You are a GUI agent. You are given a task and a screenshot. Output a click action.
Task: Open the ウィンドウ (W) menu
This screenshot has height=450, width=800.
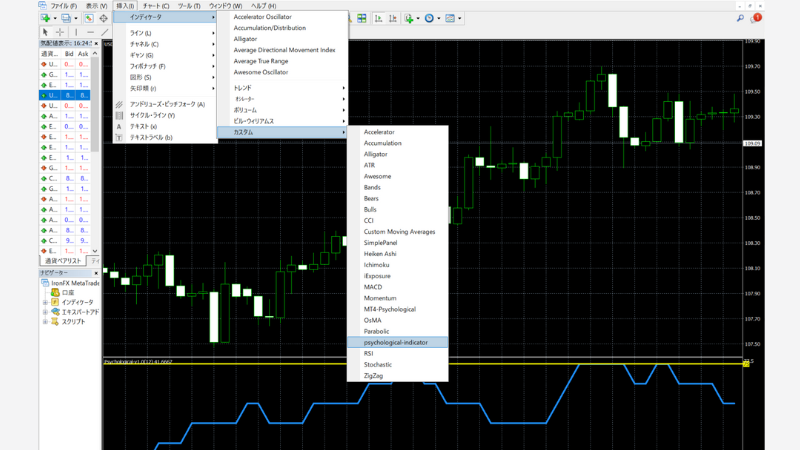click(226, 6)
